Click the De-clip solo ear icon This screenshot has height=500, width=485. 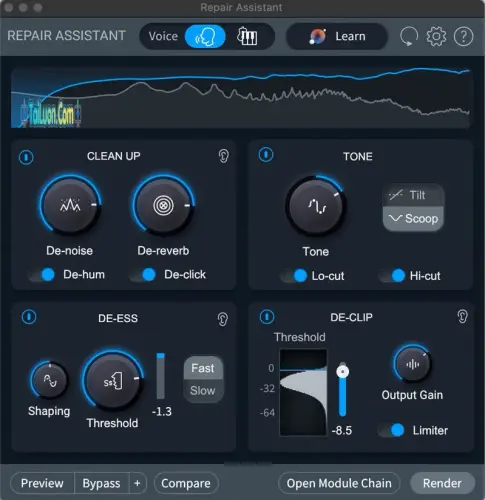(462, 316)
